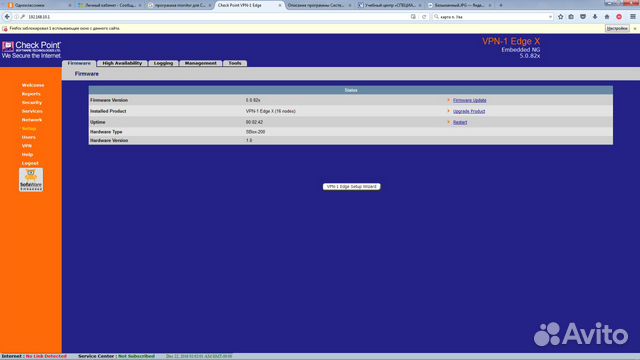This screenshot has height=360, width=640.
Task: Open Pocket icon in toolbar
Action: [583, 17]
